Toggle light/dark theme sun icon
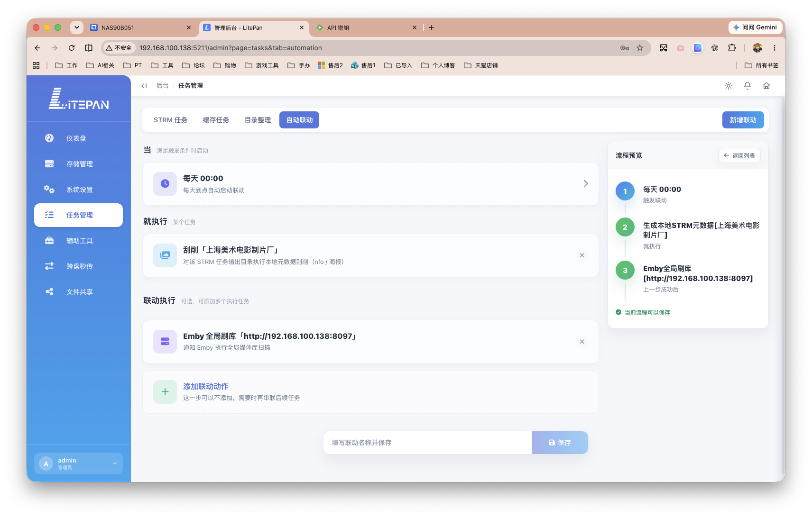Image resolution: width=812 pixels, height=517 pixels. pos(729,86)
